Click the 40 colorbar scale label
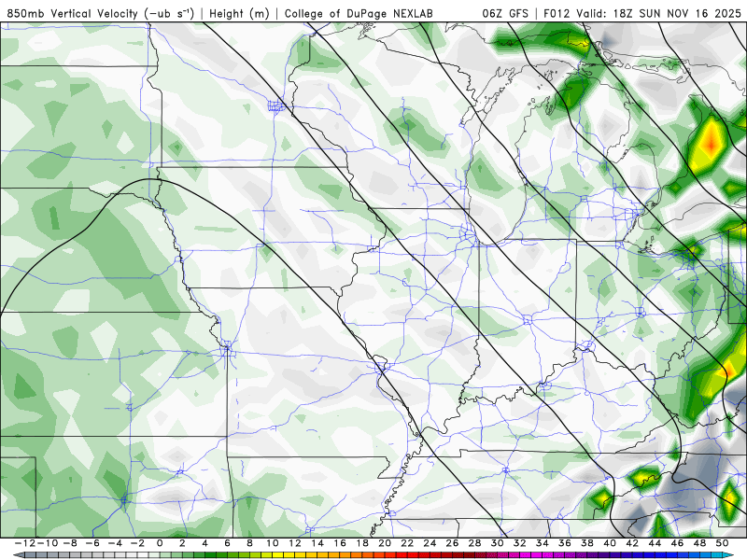 tap(610, 543)
